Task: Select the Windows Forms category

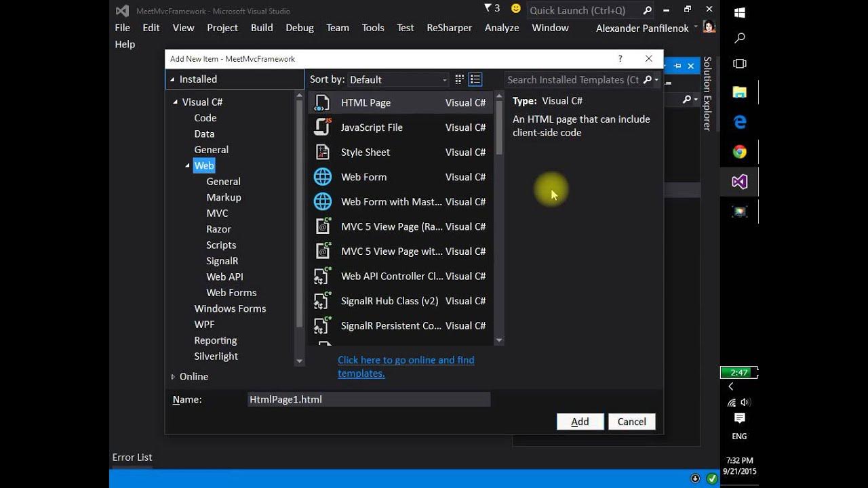Action: point(230,309)
